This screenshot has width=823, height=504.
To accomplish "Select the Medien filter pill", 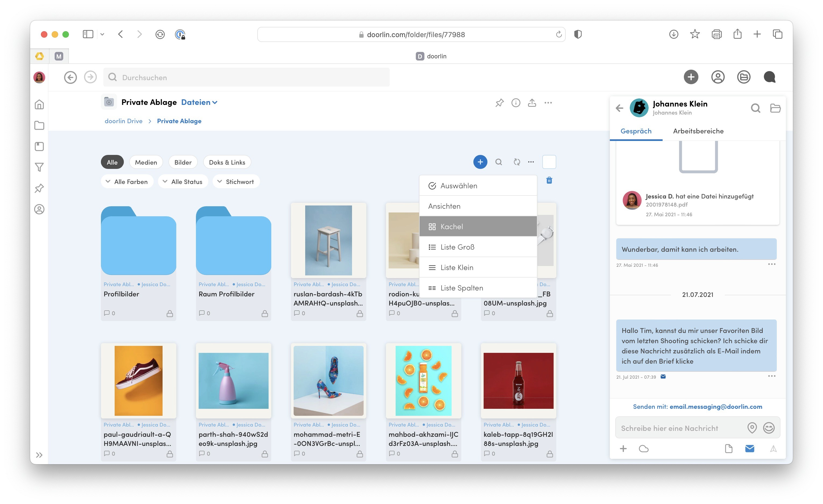I will tap(146, 162).
